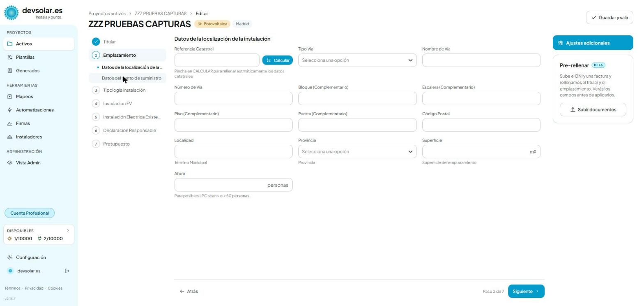Click the plug credits counter 2/10000

[50, 239]
